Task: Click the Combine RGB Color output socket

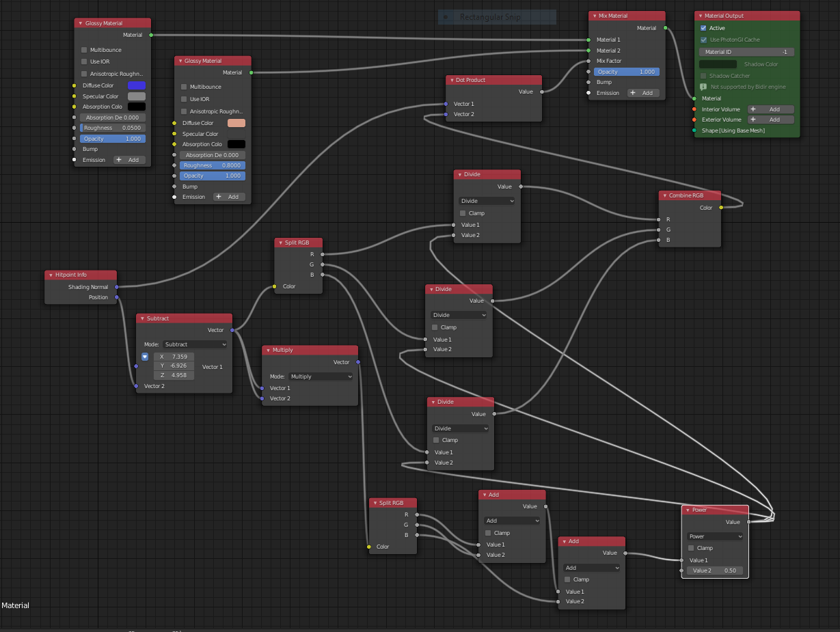Action: coord(720,208)
